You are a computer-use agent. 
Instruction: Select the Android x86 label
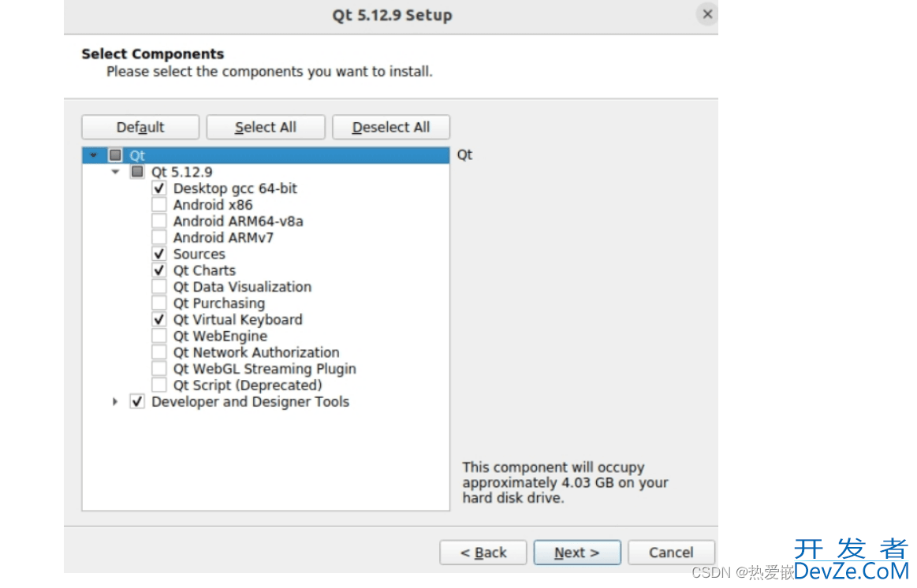pyautogui.click(x=213, y=205)
